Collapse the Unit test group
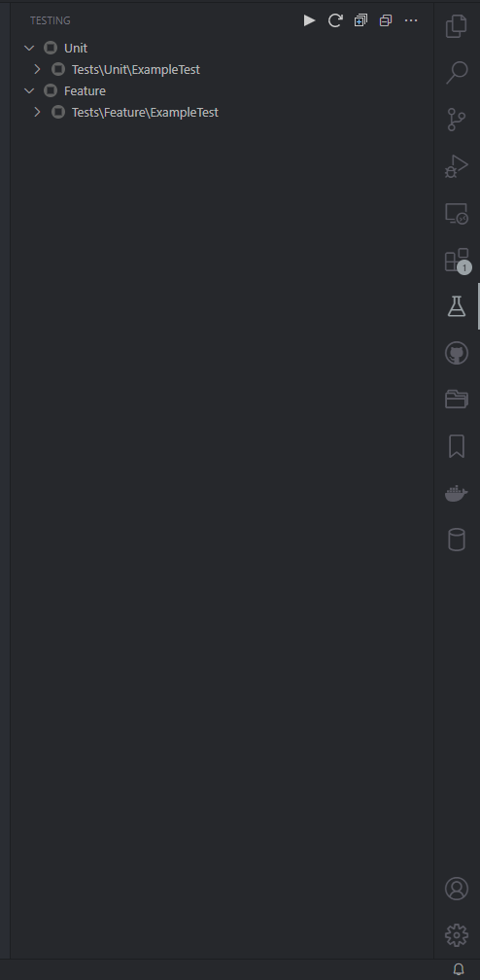480x980 pixels. coord(29,49)
